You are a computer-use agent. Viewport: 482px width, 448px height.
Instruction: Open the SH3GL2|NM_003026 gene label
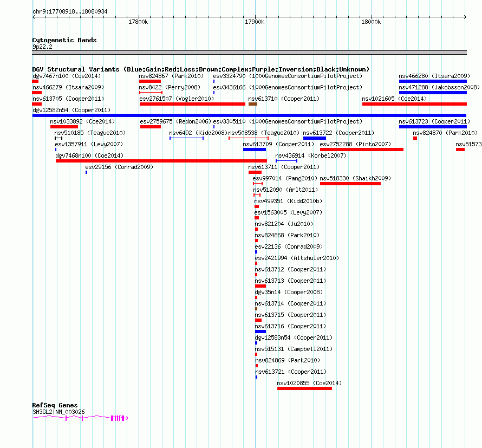58,412
